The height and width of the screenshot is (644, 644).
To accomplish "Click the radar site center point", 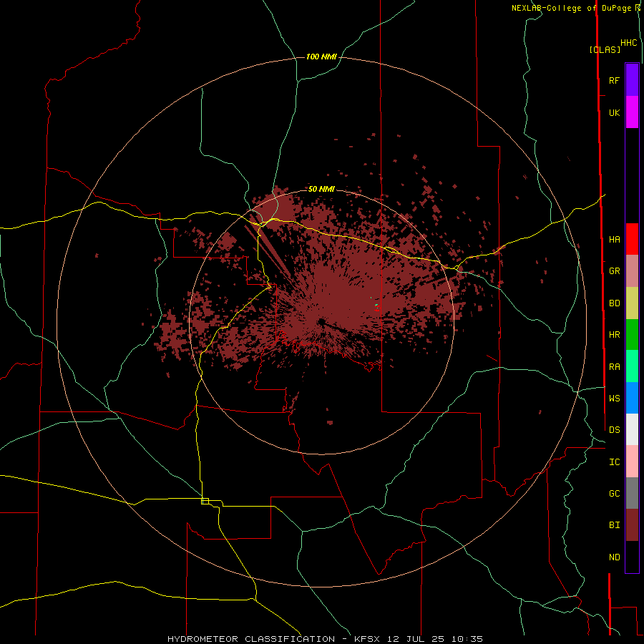I will coord(321,321).
